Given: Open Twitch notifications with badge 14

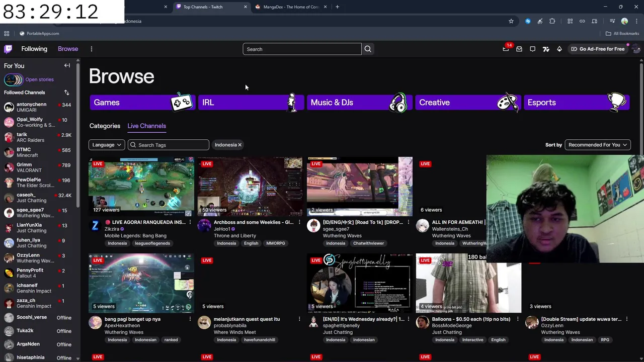Looking at the screenshot, I should pos(506,49).
